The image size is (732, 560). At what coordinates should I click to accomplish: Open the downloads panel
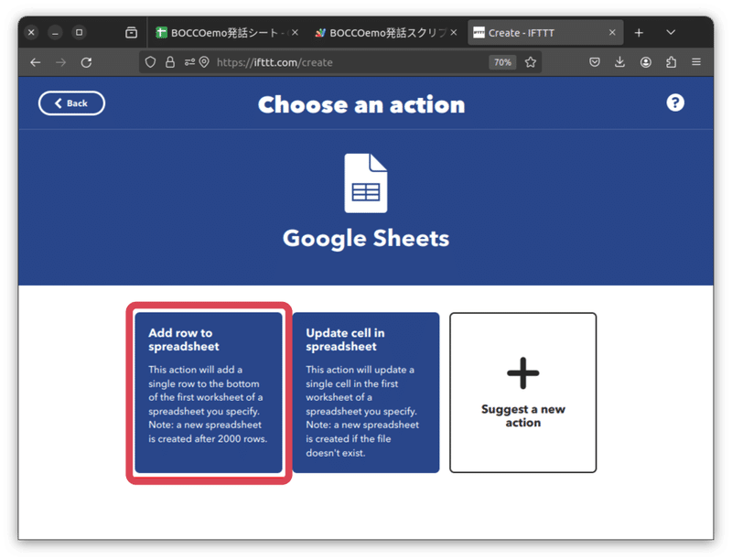619,62
